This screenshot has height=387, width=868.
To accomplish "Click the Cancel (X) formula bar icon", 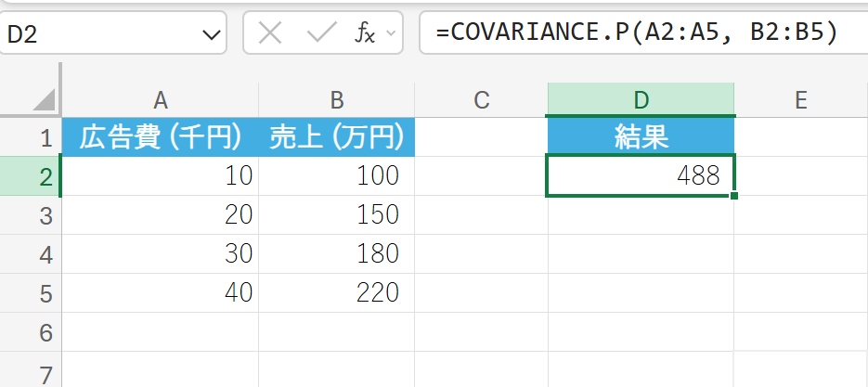I will click(x=270, y=33).
